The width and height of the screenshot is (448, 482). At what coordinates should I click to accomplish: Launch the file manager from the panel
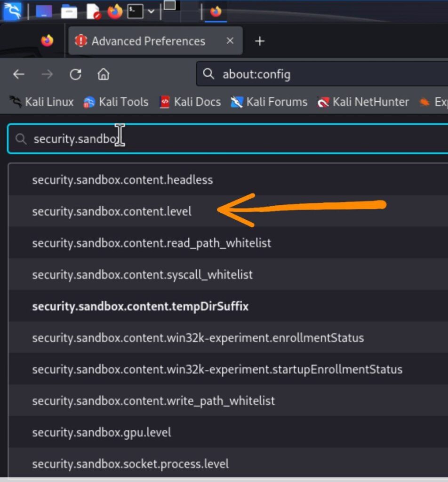69,11
